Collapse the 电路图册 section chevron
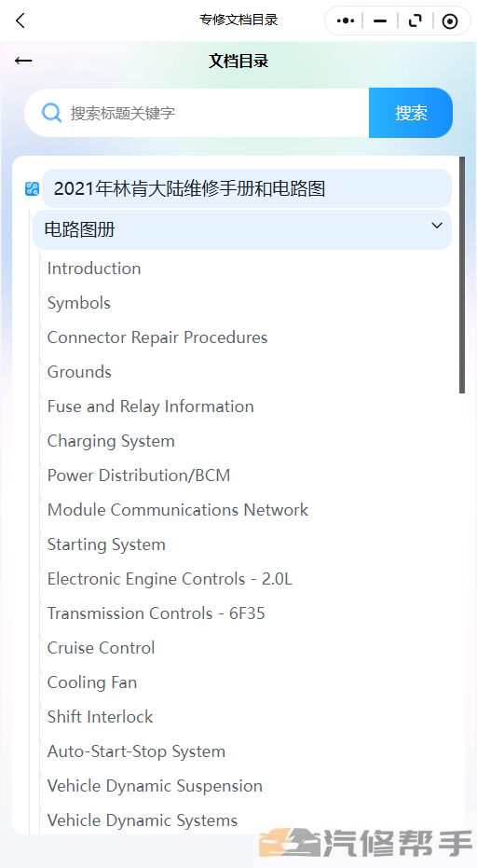Screen dimensions: 477x868 437,226
